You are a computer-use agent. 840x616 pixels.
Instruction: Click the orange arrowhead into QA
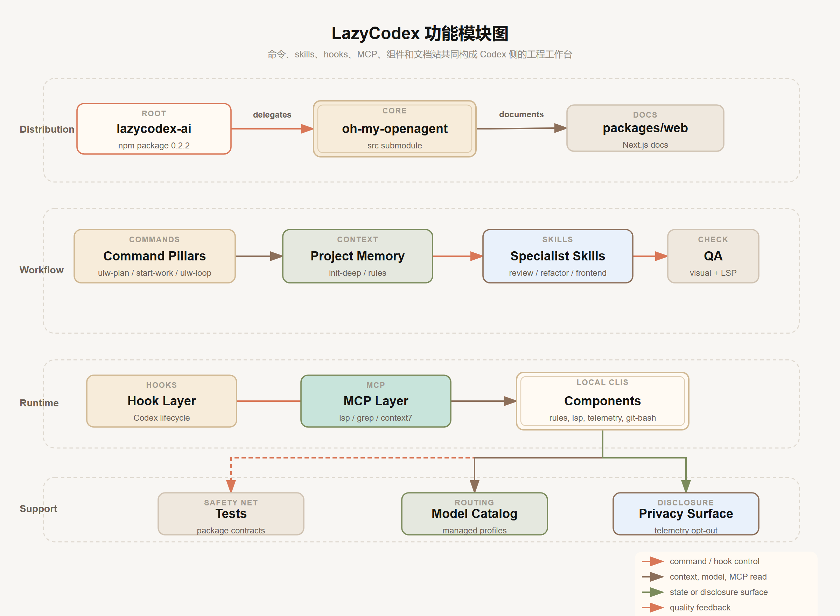[x=661, y=256]
